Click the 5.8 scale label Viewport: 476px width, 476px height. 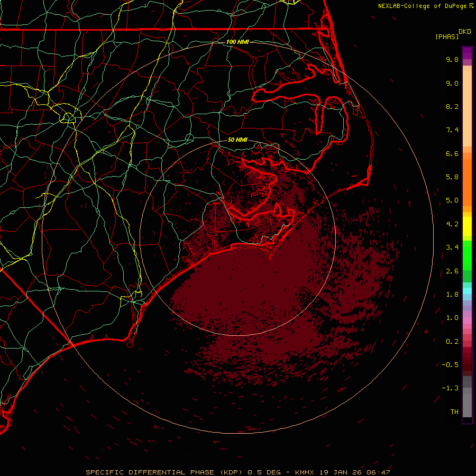click(x=452, y=177)
